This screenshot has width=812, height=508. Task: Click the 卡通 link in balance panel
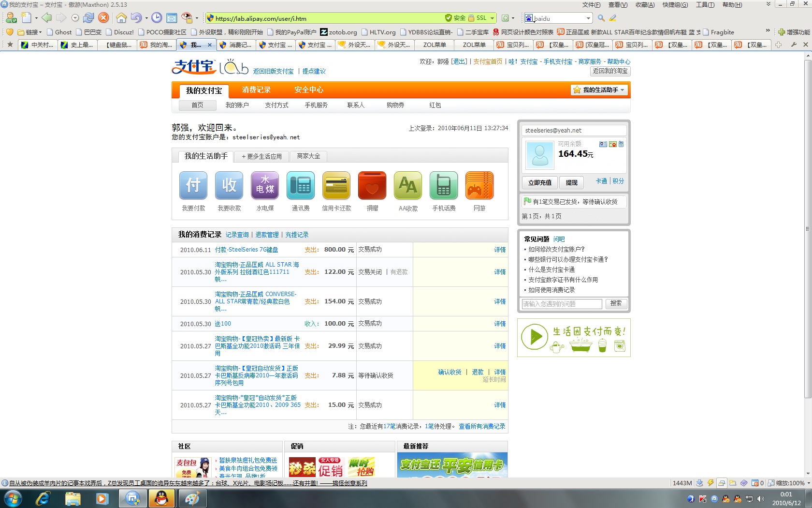point(601,181)
